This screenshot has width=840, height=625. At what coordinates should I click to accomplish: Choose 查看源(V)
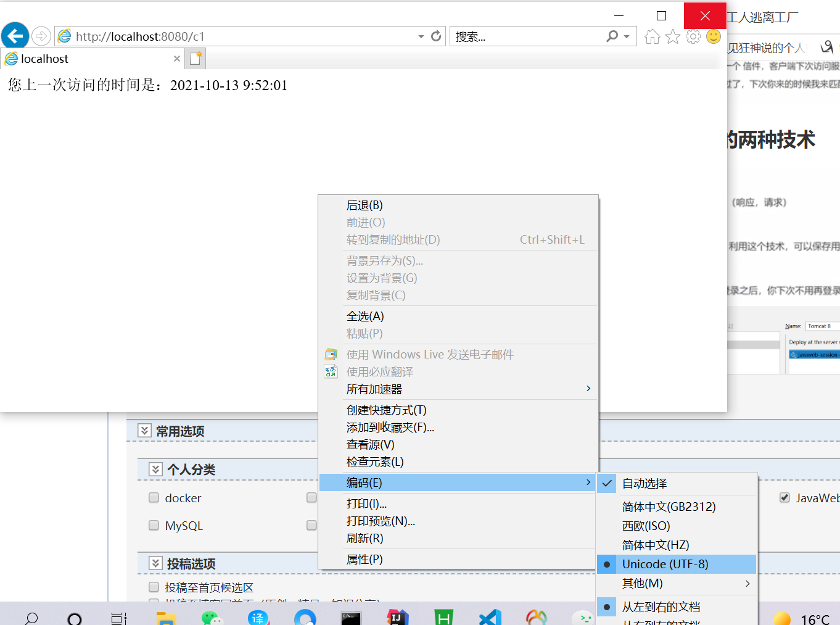(458, 444)
